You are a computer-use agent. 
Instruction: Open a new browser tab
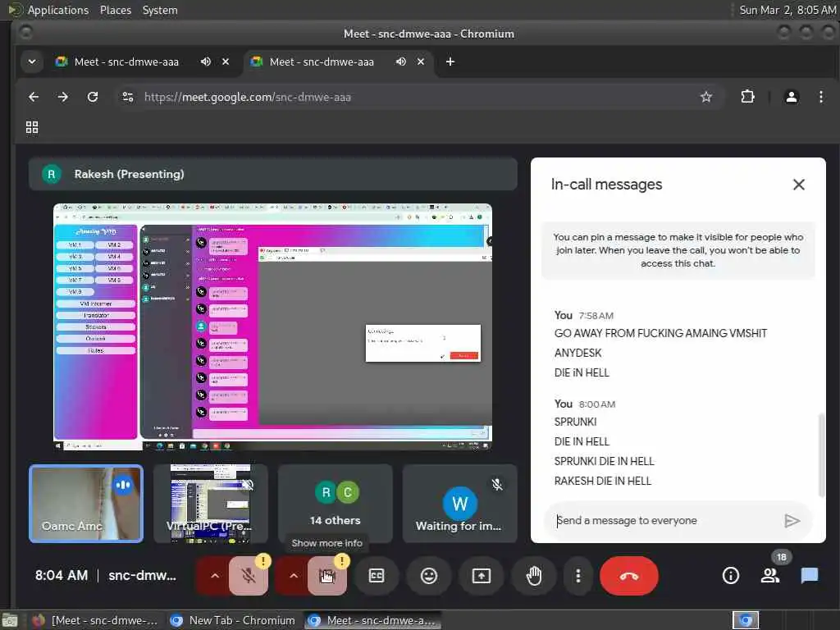[x=450, y=62]
